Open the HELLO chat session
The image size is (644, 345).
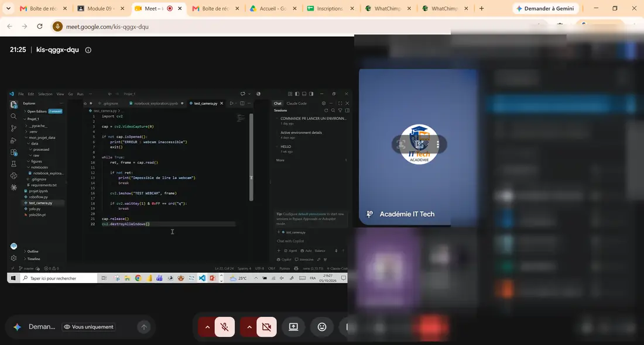[x=286, y=146]
